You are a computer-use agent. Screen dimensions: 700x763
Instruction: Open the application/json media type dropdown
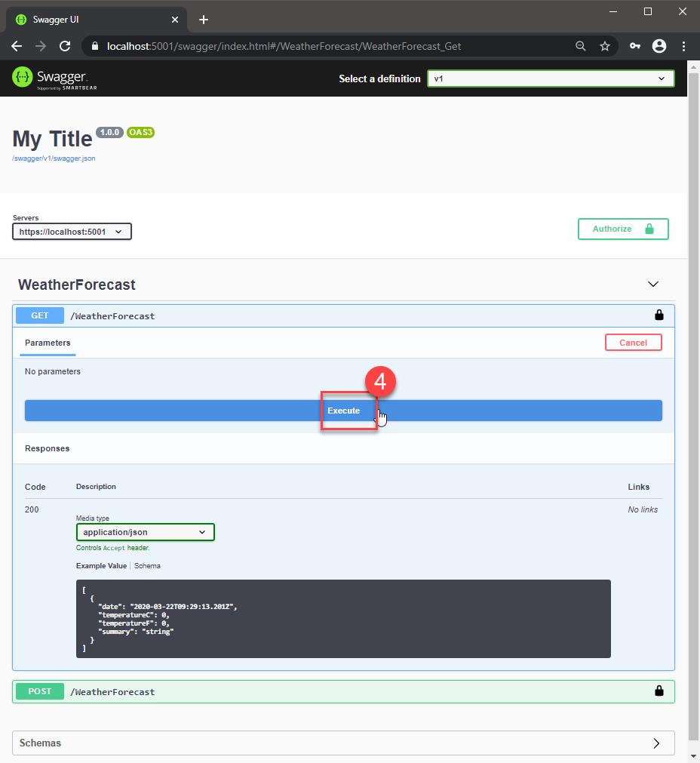coord(145,532)
